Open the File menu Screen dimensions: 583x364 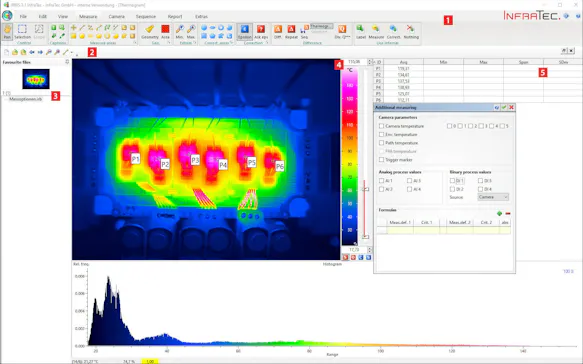pyautogui.click(x=23, y=16)
